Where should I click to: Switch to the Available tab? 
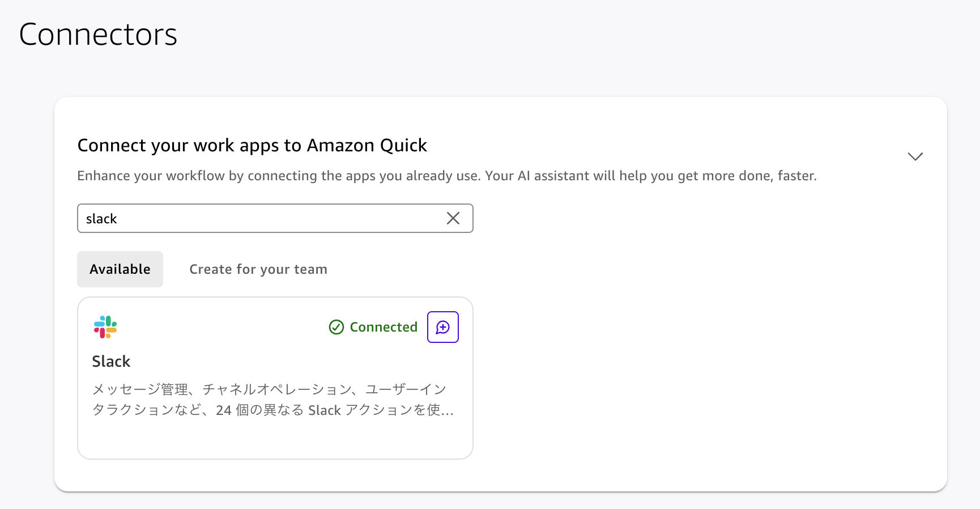coord(120,269)
